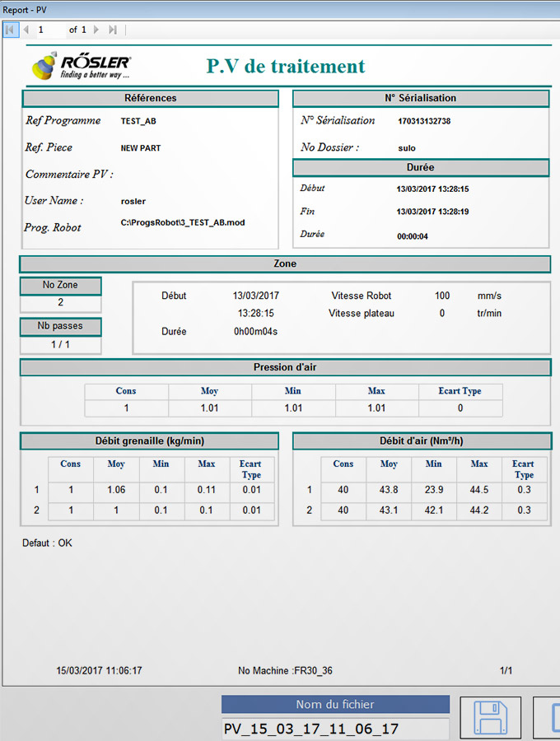Click the Rösler logo in report header
Image resolution: width=560 pixels, height=741 pixels.
80,67
